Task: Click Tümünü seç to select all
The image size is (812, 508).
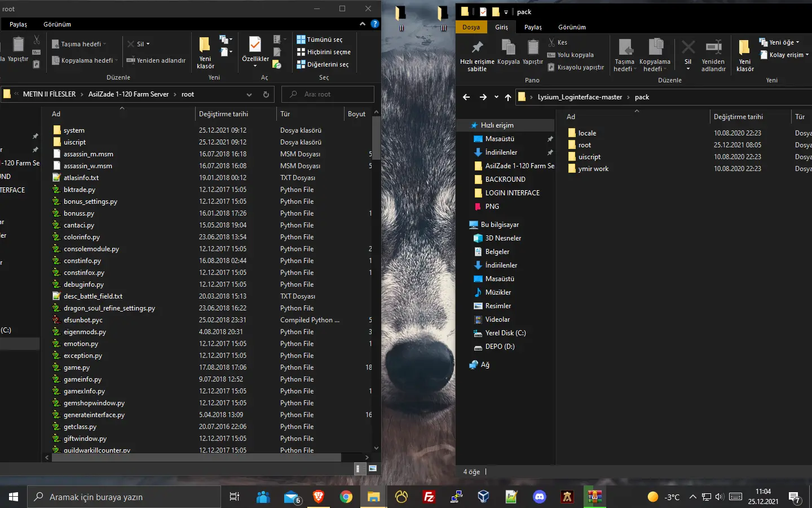Action: 324,40
